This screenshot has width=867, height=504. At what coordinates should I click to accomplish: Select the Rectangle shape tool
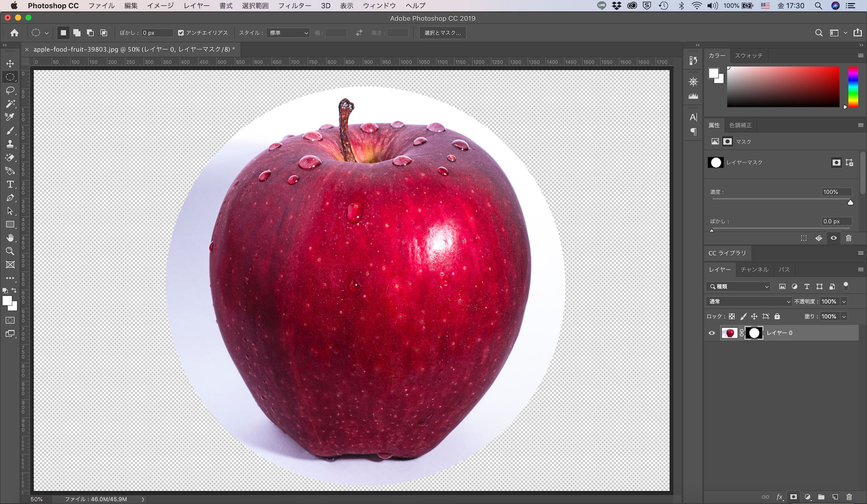pyautogui.click(x=10, y=224)
